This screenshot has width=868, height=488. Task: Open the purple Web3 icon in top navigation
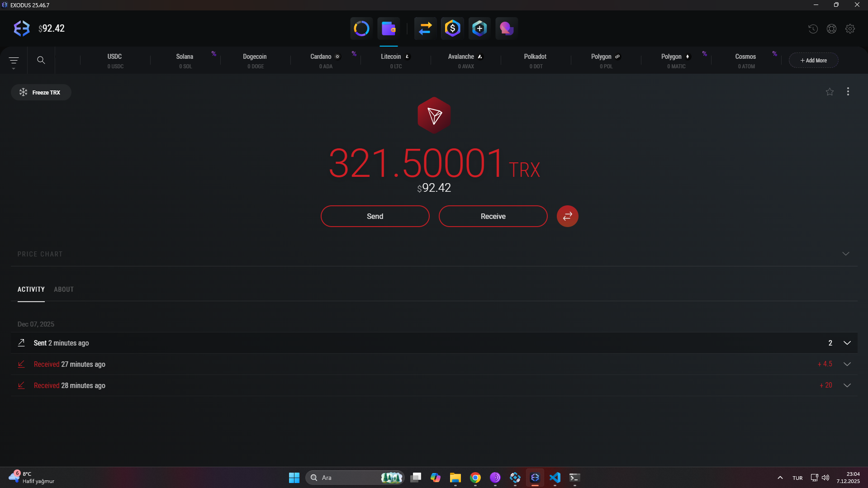click(507, 28)
